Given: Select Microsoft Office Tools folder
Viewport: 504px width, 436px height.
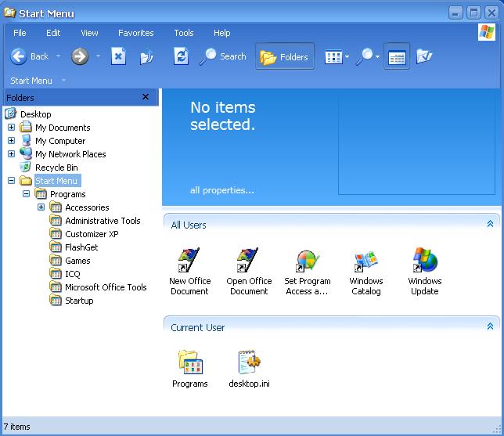Looking at the screenshot, I should 106,287.
